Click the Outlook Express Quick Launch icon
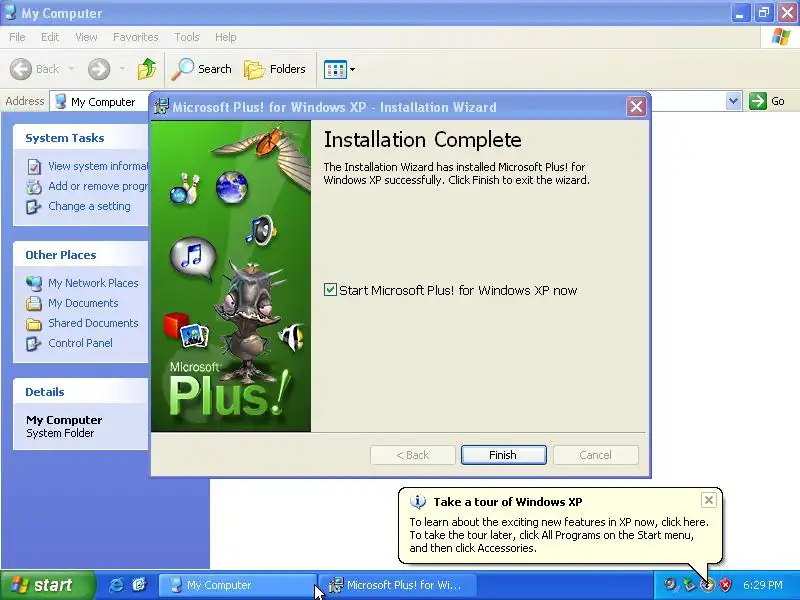Viewport: 800px width, 600px height. point(139,585)
